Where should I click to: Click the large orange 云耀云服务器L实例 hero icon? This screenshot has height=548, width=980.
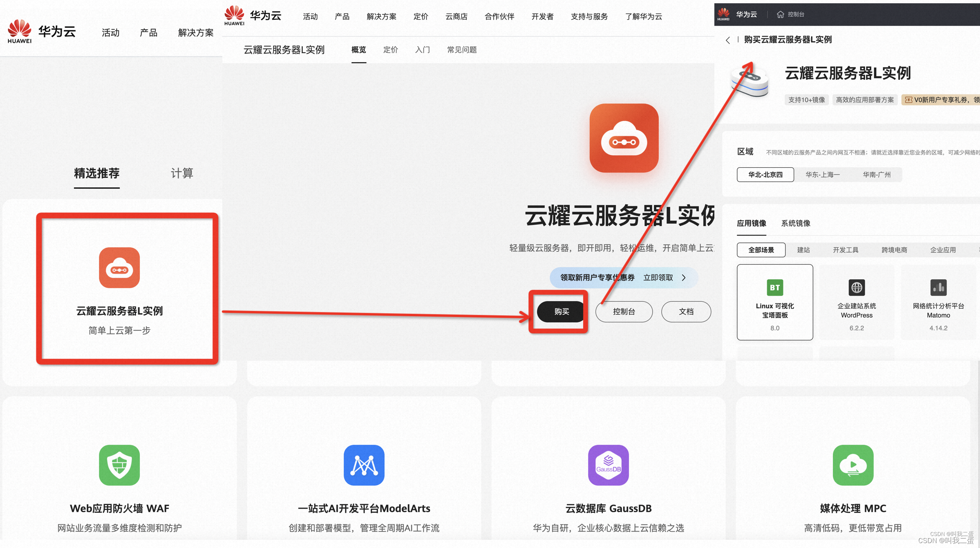(624, 138)
